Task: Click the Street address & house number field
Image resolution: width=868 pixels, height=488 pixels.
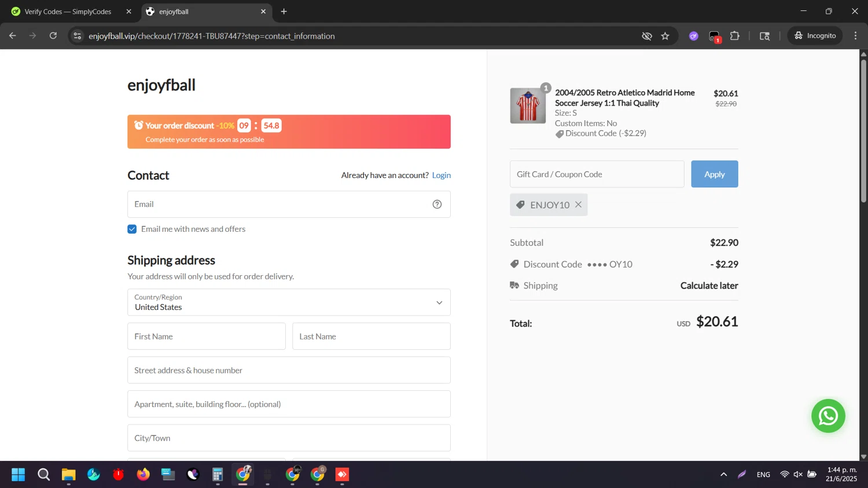Action: coord(289,370)
